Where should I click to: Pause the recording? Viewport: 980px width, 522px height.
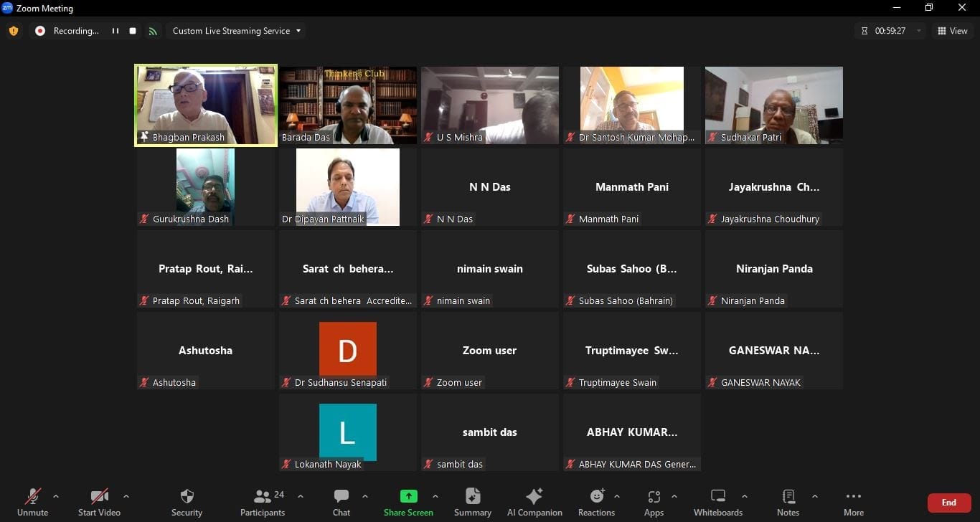point(115,31)
